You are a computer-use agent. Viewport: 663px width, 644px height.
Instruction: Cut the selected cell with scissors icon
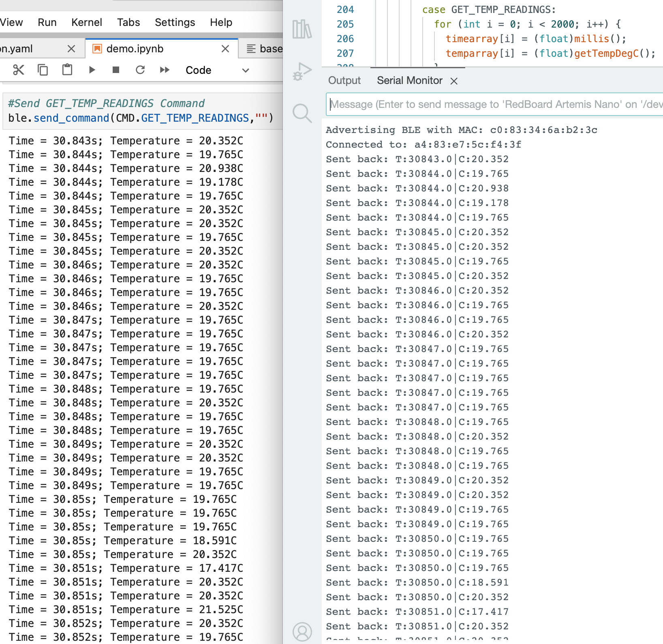coord(18,70)
